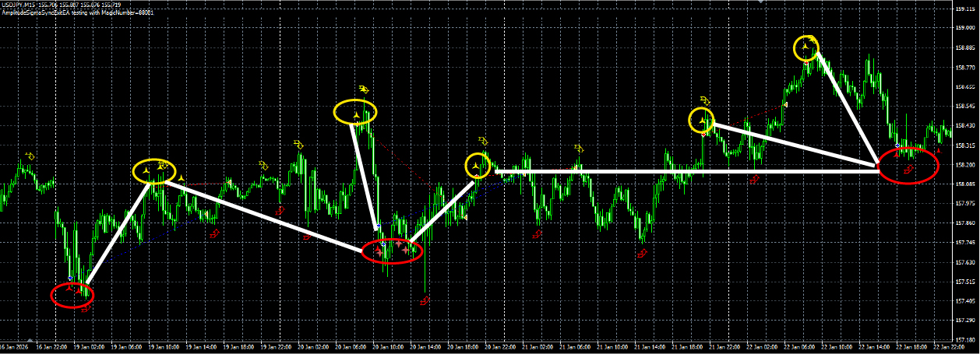Click the 158.545 price axis label
The height and width of the screenshot is (354, 980).
tap(965, 106)
